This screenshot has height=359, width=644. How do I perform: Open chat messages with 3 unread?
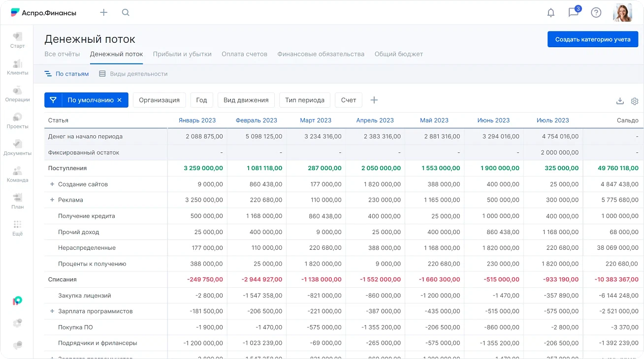coord(574,12)
